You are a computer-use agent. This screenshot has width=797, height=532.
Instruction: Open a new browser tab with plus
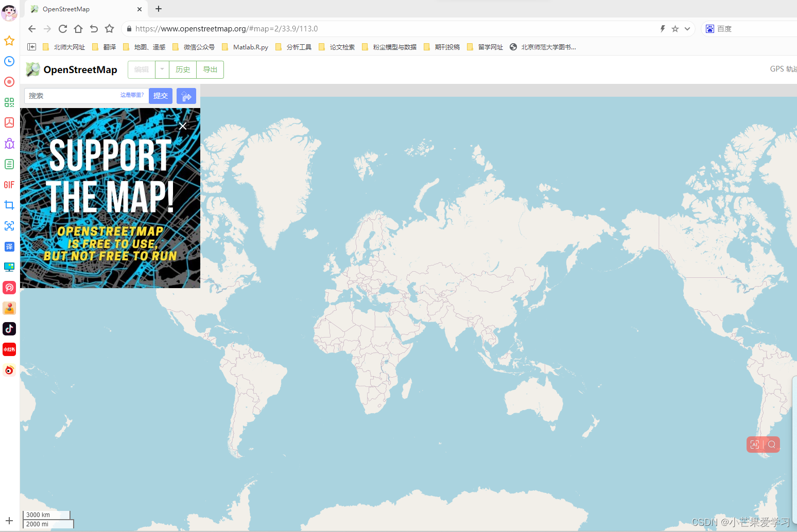(x=159, y=9)
